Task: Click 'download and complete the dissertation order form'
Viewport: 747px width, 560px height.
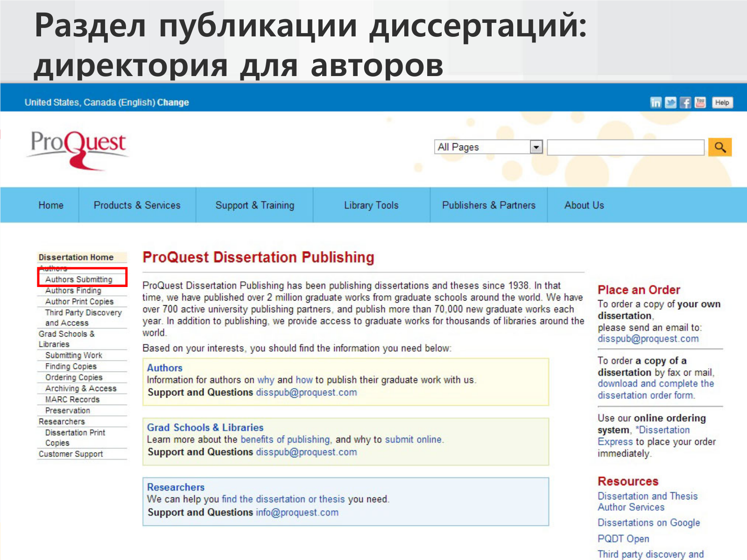Action: (656, 389)
